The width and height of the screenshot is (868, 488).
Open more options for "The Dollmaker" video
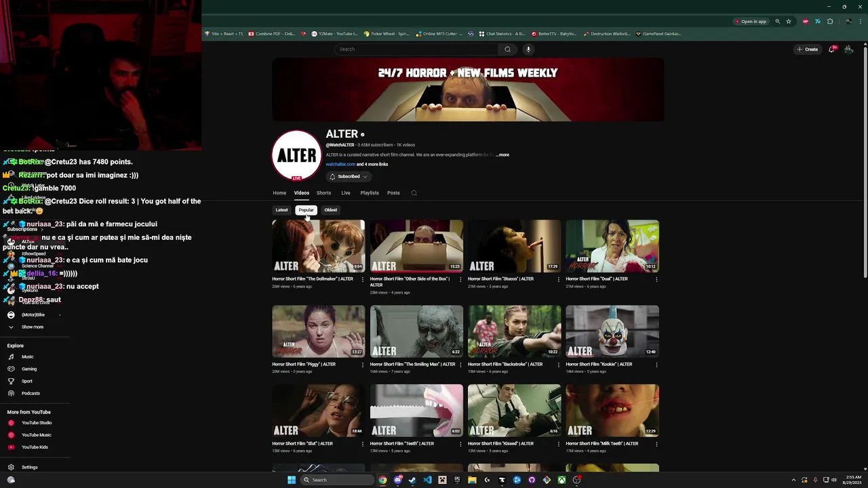362,279
